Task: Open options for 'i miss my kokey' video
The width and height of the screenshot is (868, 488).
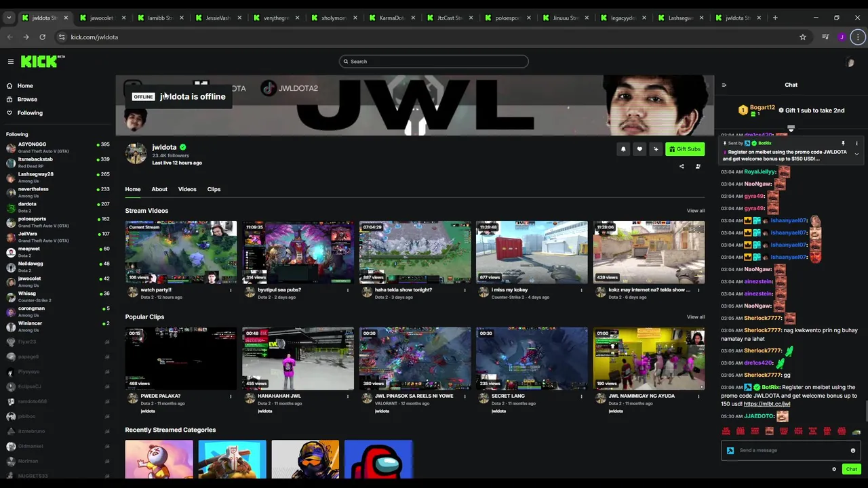Action: tap(581, 290)
